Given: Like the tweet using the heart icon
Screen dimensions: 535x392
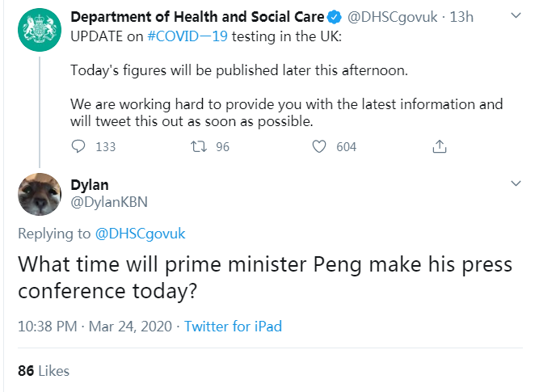Looking at the screenshot, I should [319, 146].
